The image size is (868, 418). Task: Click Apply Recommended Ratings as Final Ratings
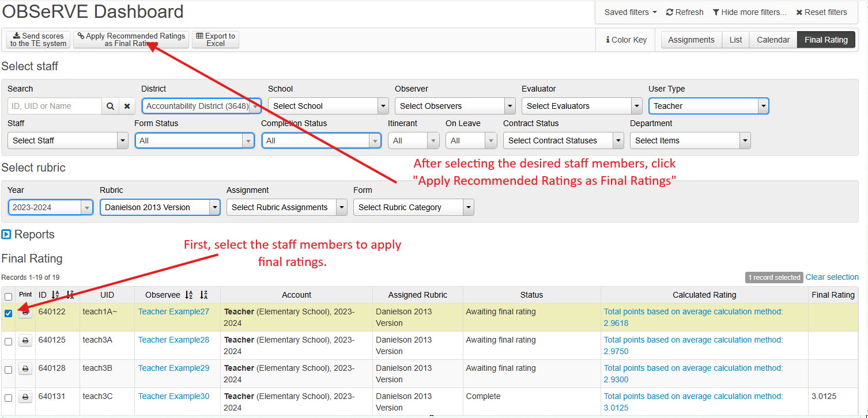[x=131, y=40]
